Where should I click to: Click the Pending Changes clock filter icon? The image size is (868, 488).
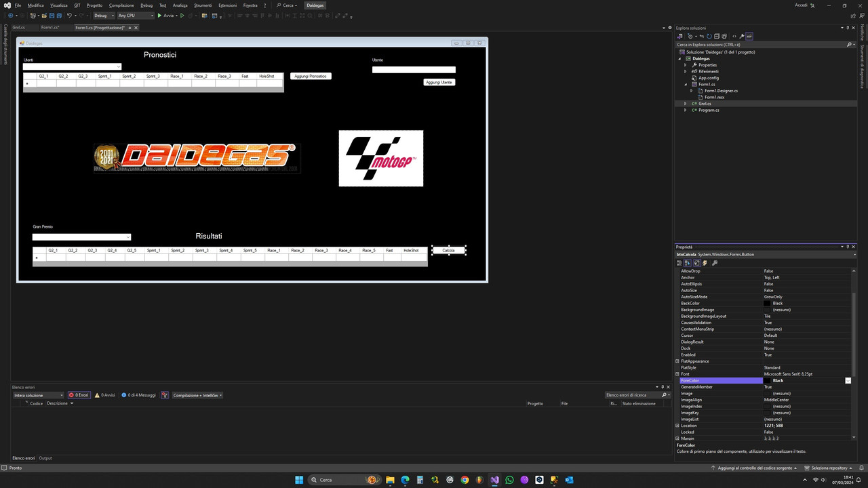(x=690, y=37)
